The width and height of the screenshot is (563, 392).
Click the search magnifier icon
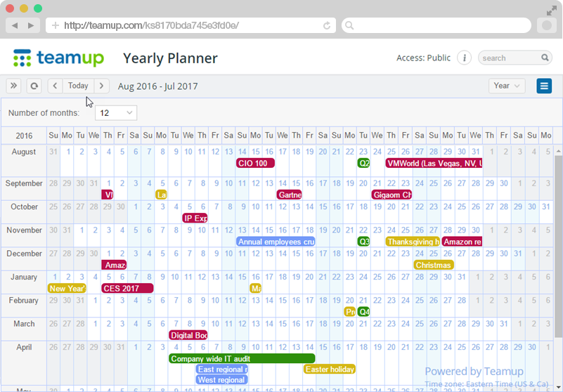545,58
